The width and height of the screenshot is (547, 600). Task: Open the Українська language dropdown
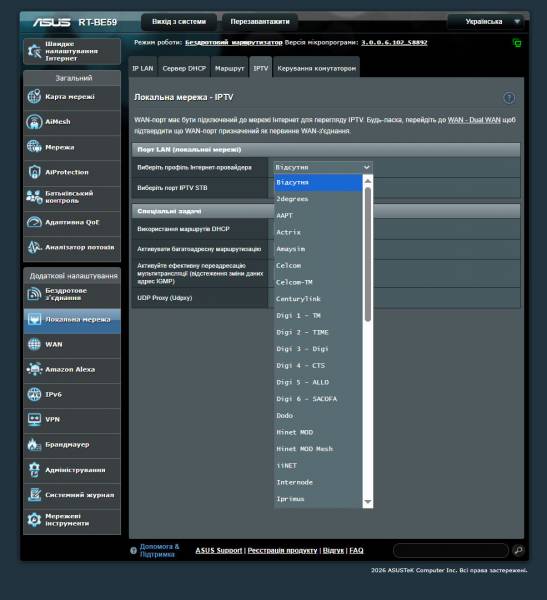[x=487, y=21]
